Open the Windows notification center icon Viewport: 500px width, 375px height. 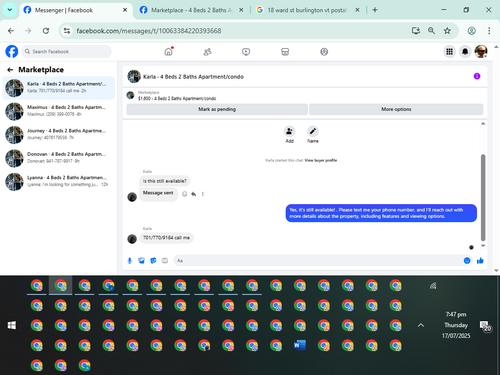pos(485,326)
